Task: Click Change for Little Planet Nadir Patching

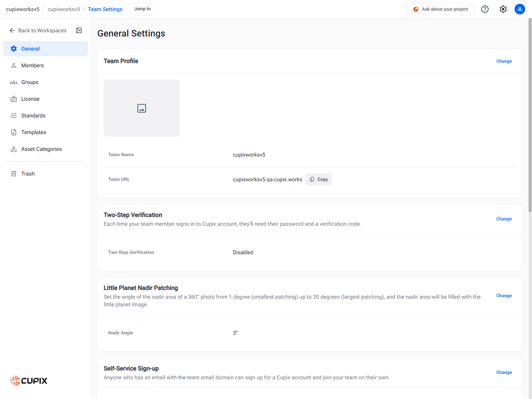Action: (x=504, y=296)
